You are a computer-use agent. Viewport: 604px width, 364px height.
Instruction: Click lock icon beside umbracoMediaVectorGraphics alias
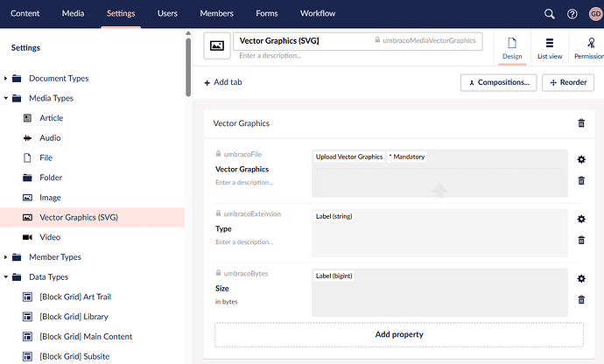point(377,40)
